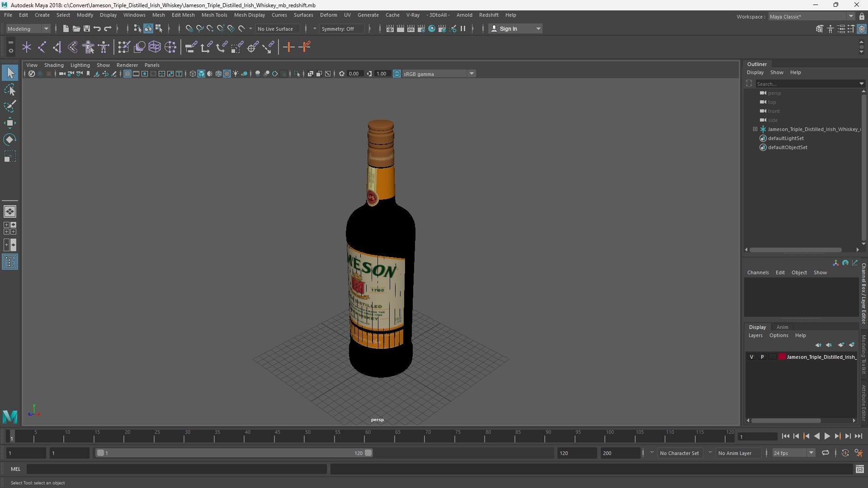Viewport: 868px width, 488px height.
Task: Select the Select Tool arrow in toolbox
Action: pyautogui.click(x=10, y=73)
